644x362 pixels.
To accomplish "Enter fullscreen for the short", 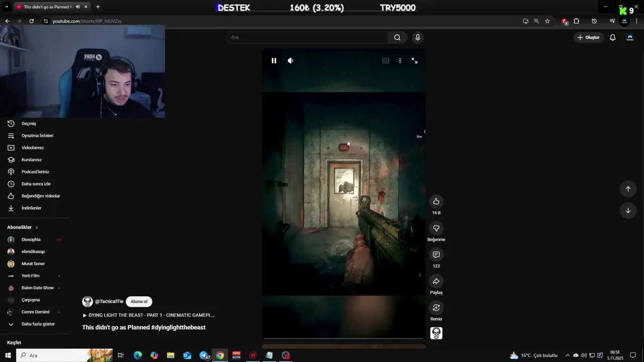I will click(415, 60).
